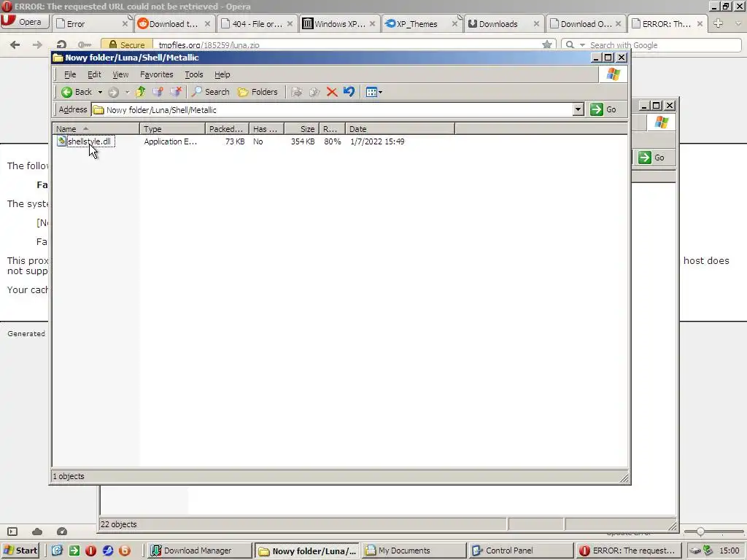Click the Go button in the rear explorer window

(x=651, y=157)
